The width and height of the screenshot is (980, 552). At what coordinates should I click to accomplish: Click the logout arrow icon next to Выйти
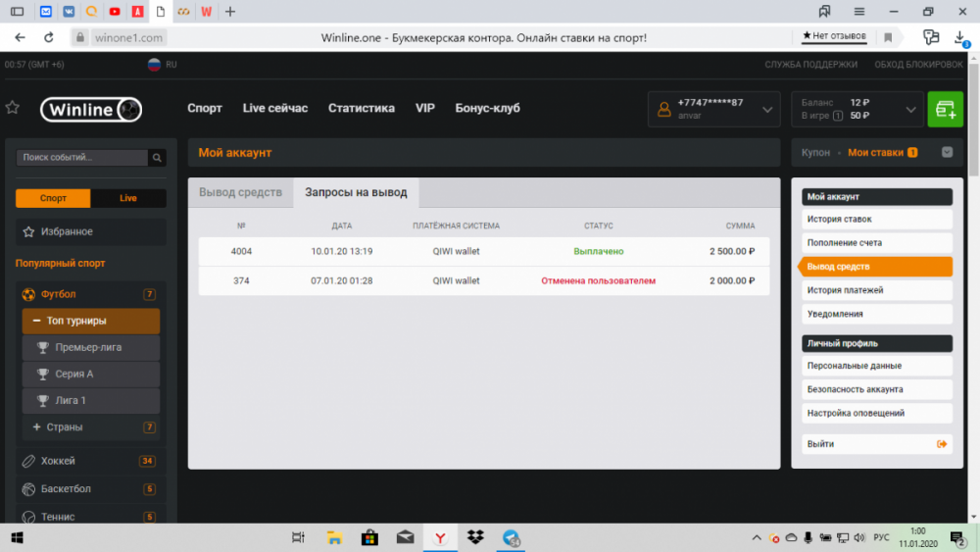(942, 444)
